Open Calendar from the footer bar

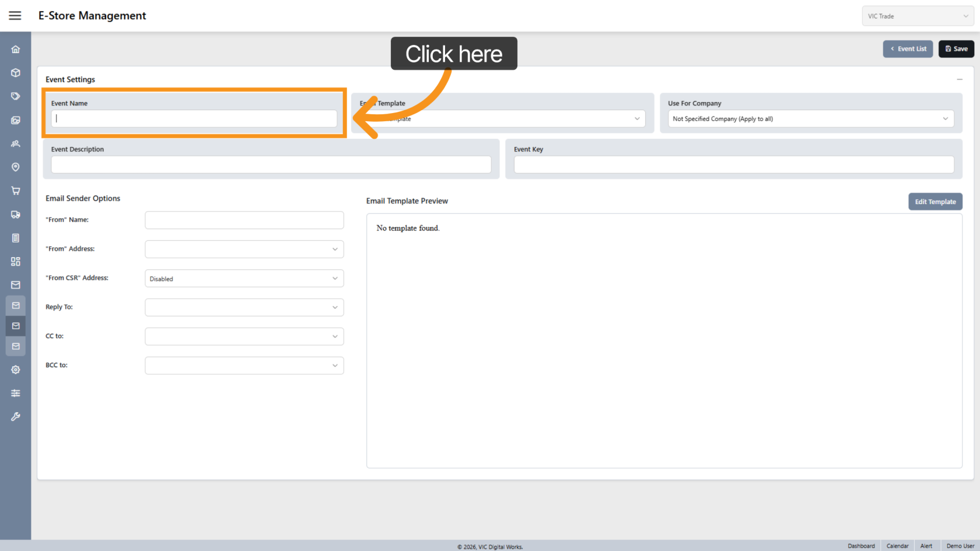tap(897, 546)
